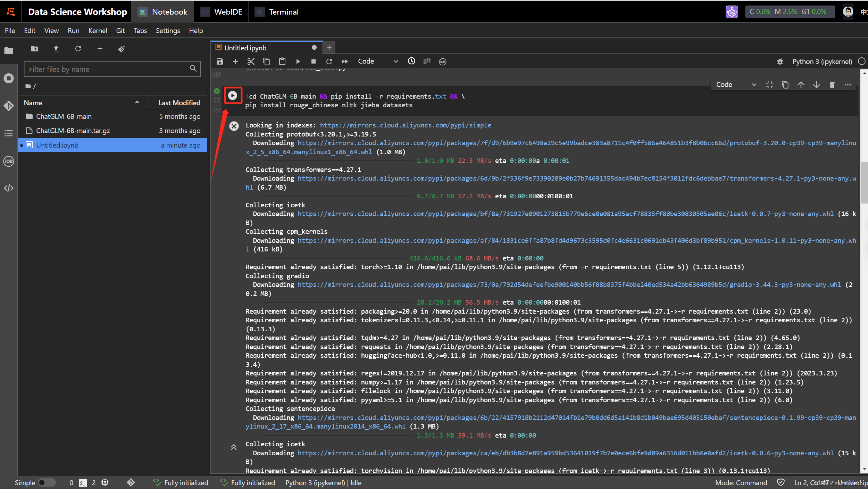Duplicate the cell from cell toolbar
This screenshot has width=868, height=489.
785,85
